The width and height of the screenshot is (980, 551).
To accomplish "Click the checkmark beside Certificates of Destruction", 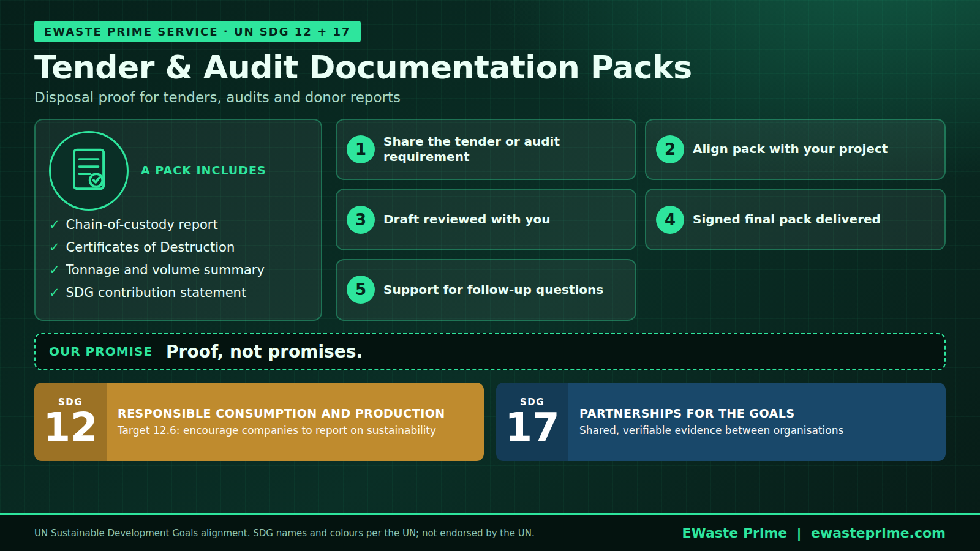I will pos(54,247).
